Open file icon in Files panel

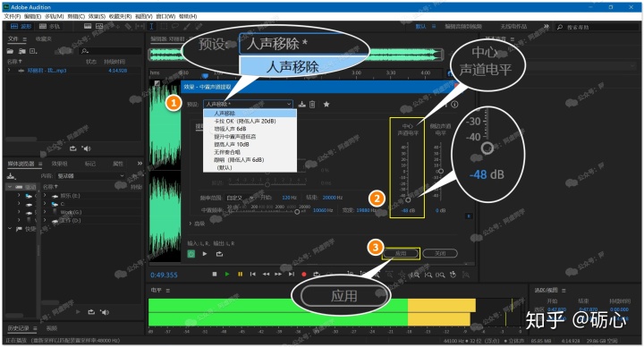point(10,51)
